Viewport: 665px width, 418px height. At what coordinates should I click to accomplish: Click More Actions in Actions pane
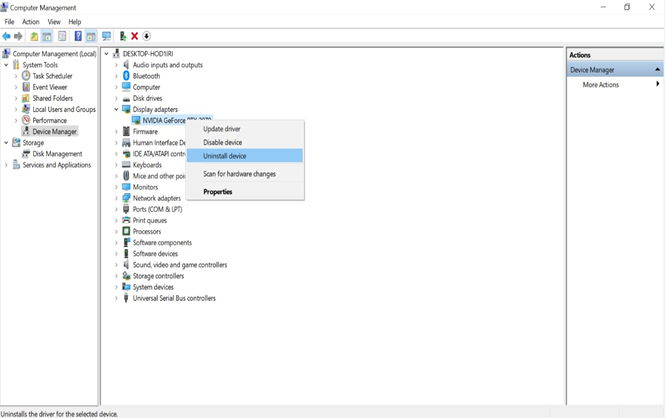[601, 85]
